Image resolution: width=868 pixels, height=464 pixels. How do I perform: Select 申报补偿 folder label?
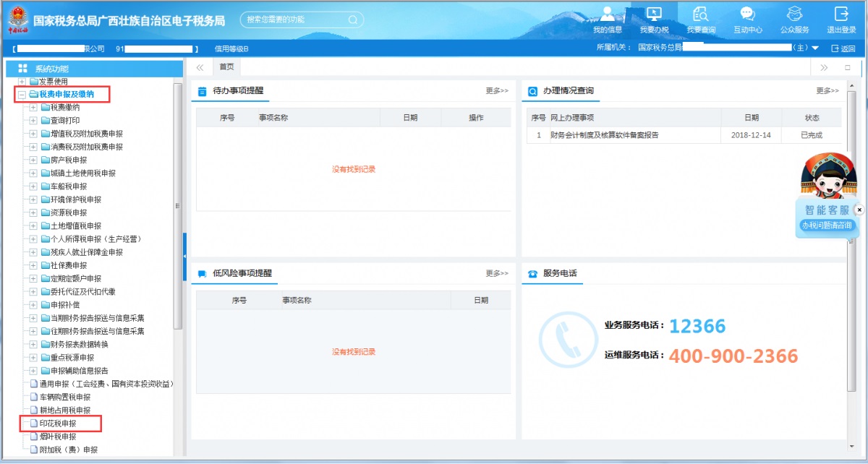(x=65, y=305)
